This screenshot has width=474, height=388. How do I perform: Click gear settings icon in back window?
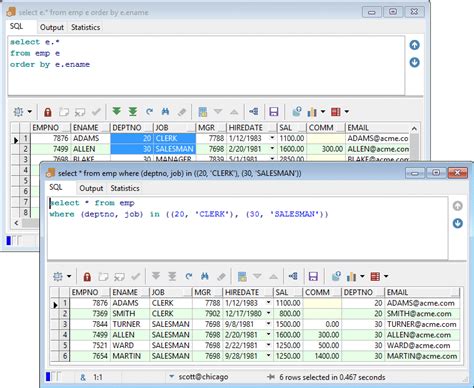[18, 112]
